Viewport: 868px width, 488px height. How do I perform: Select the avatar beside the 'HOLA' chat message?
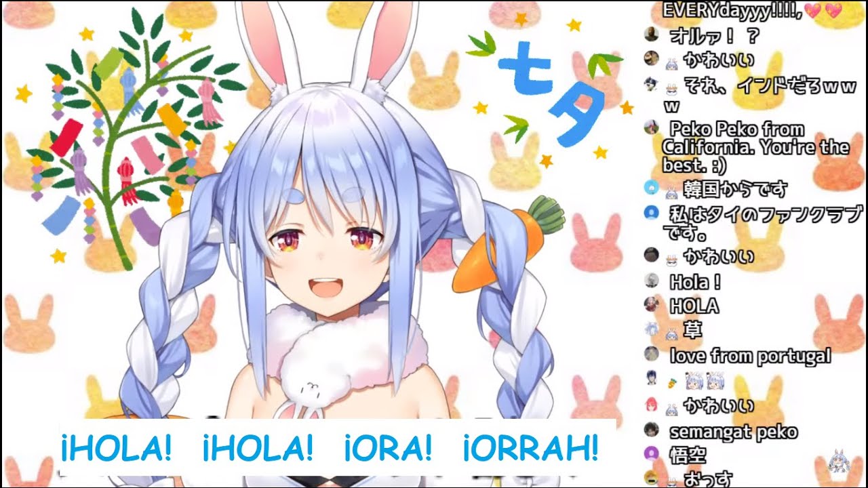[x=651, y=304]
